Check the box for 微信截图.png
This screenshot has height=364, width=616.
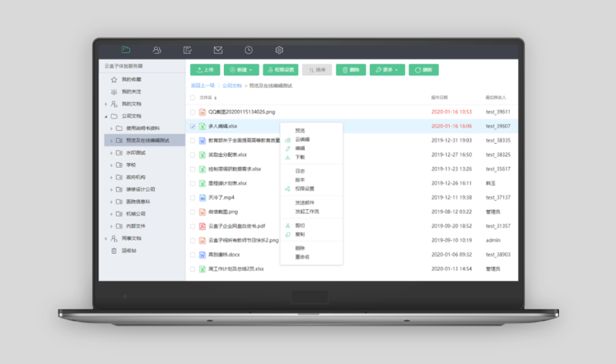pyautogui.click(x=192, y=212)
